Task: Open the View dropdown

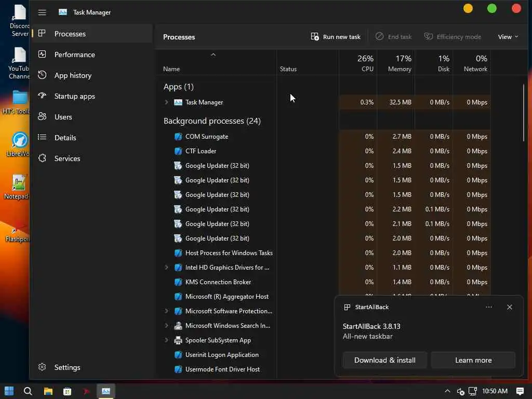Action: [x=508, y=37]
